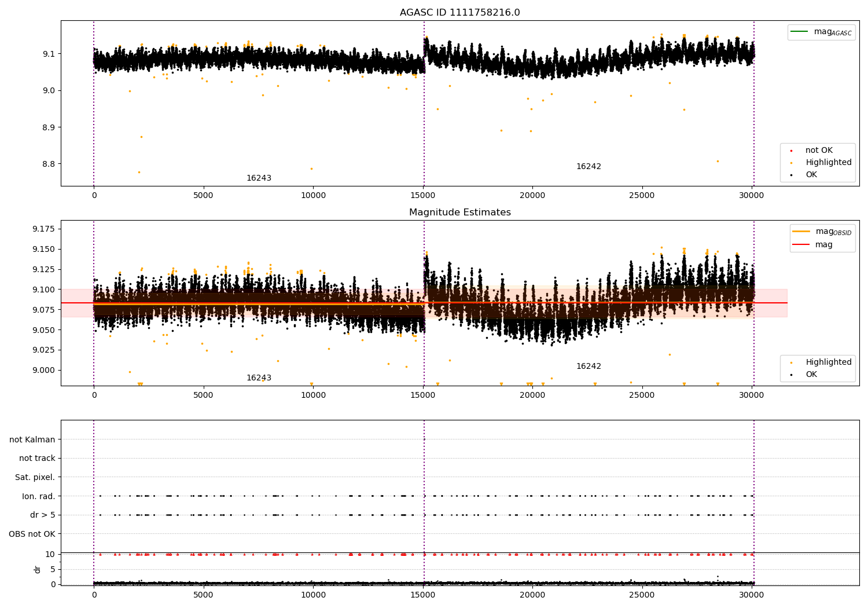Click the "Magnitude Estimates" subplot title
The height and width of the screenshot is (608, 868).
(459, 213)
